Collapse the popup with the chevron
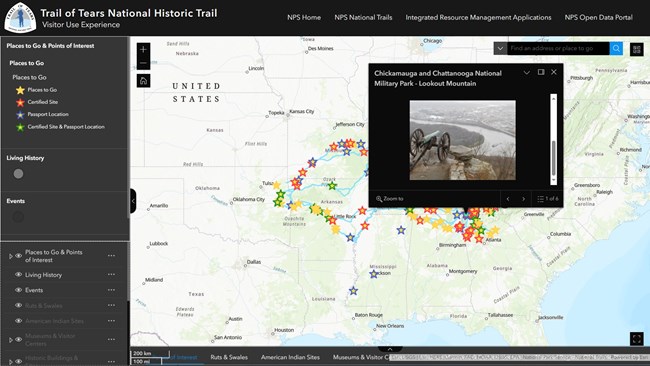 coord(526,72)
